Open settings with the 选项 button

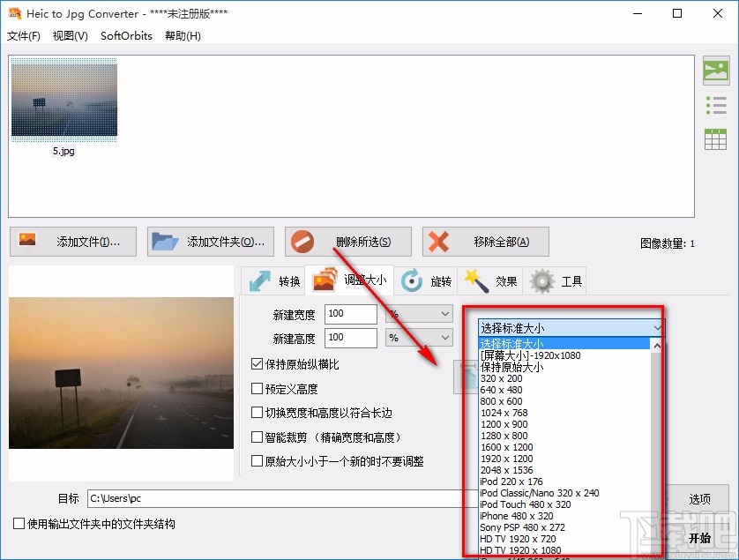tap(700, 498)
